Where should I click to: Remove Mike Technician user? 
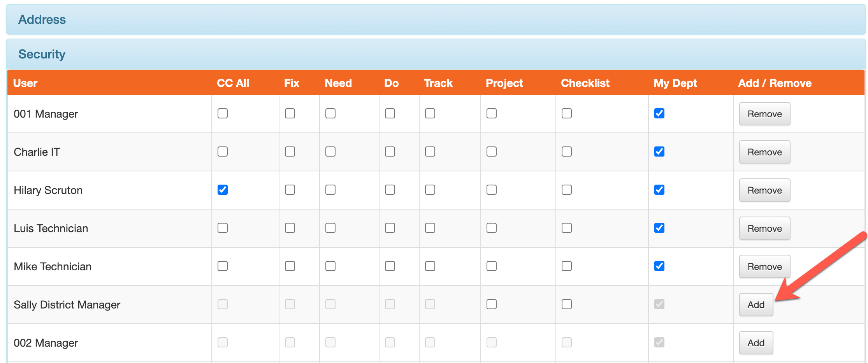pyautogui.click(x=764, y=266)
